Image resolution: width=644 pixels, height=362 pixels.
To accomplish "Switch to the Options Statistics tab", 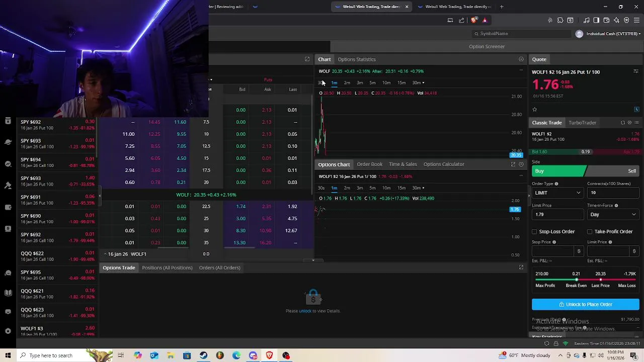I will click(357, 59).
